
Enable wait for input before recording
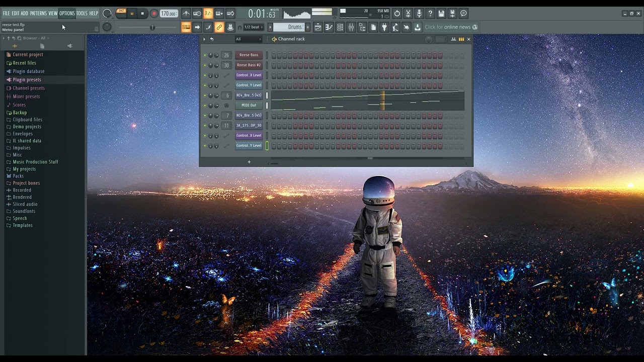click(x=197, y=14)
